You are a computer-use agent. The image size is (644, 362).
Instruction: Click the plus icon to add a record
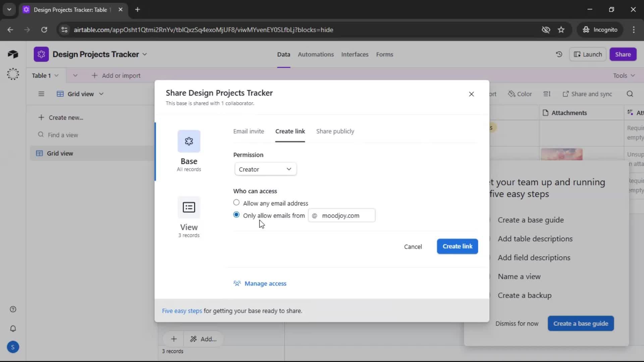174,339
